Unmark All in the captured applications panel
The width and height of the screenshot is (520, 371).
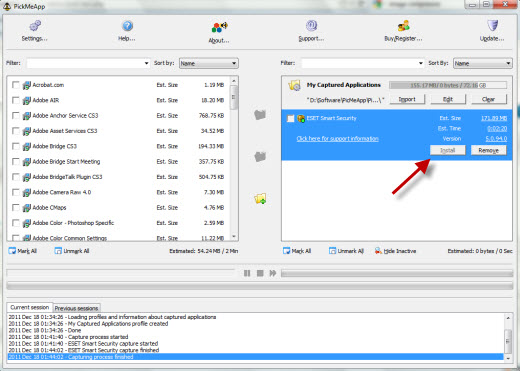click(x=346, y=251)
